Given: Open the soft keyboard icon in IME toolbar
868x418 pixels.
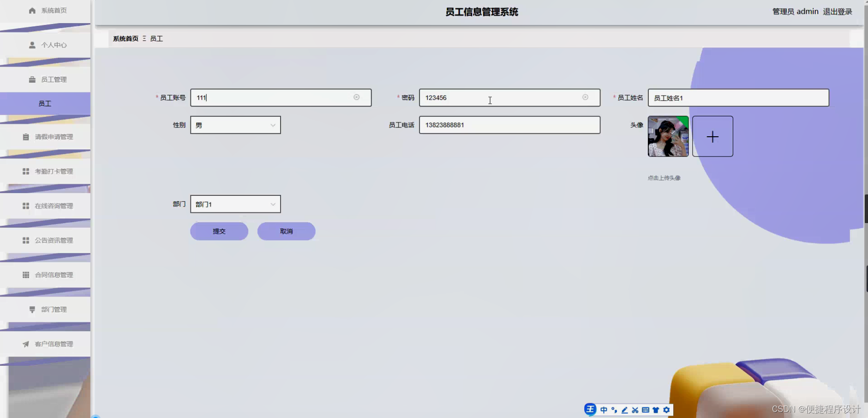Looking at the screenshot, I should point(646,410).
